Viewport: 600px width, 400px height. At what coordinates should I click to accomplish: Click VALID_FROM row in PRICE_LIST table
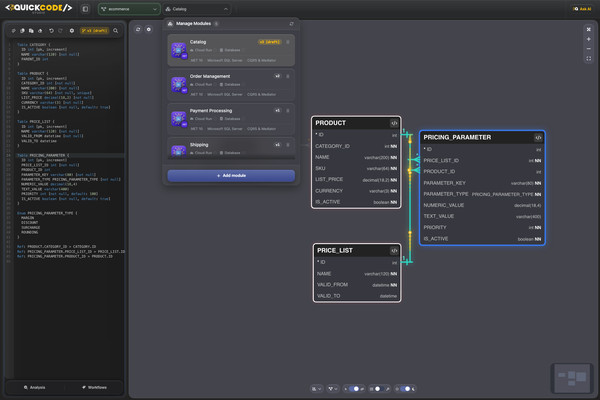click(x=357, y=285)
